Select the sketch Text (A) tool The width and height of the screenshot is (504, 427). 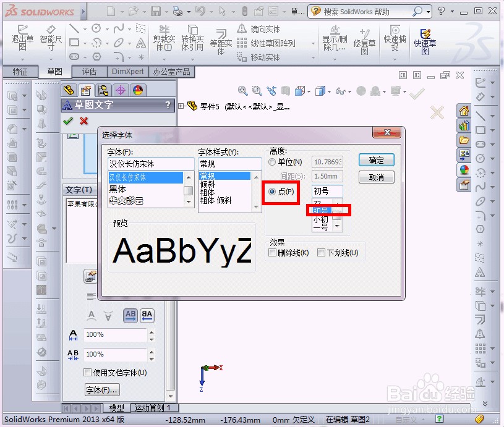click(141, 43)
